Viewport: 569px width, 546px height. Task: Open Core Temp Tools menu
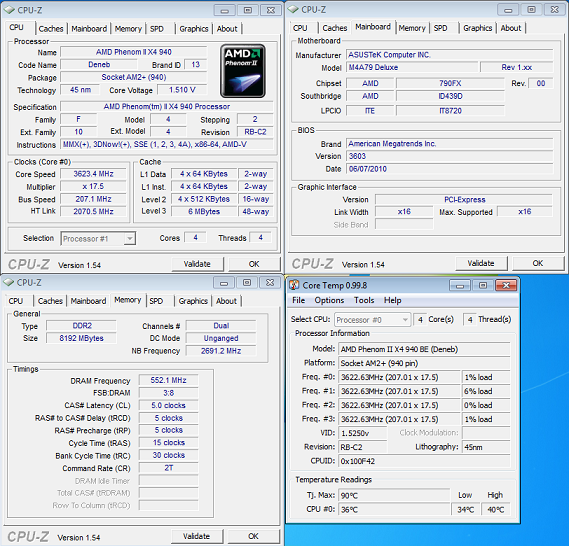(x=364, y=300)
